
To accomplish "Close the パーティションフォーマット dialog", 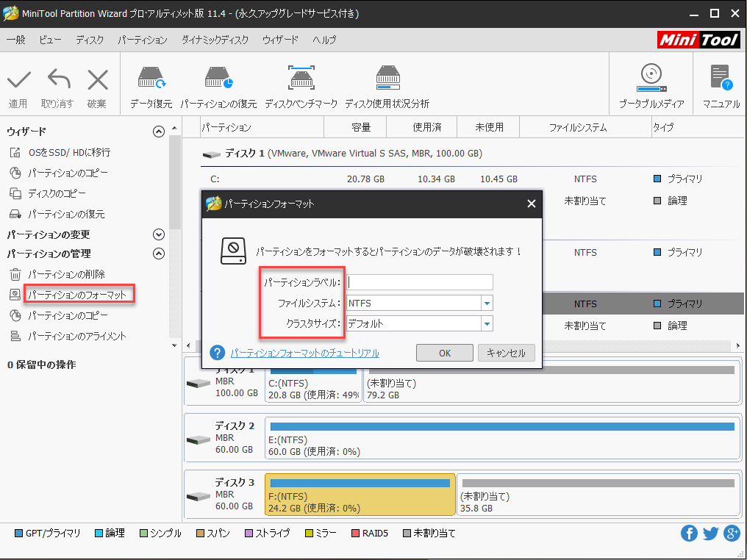I will point(531,204).
